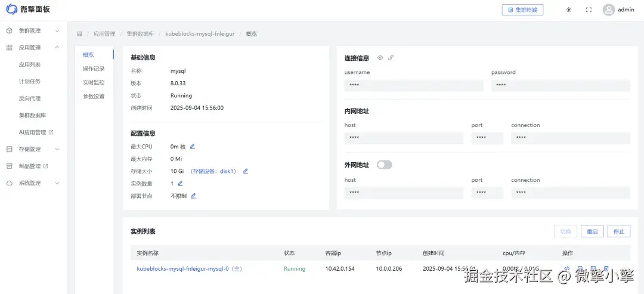644x294 pixels.
Task: Click the 内网地址 host field
Action: 404,138
